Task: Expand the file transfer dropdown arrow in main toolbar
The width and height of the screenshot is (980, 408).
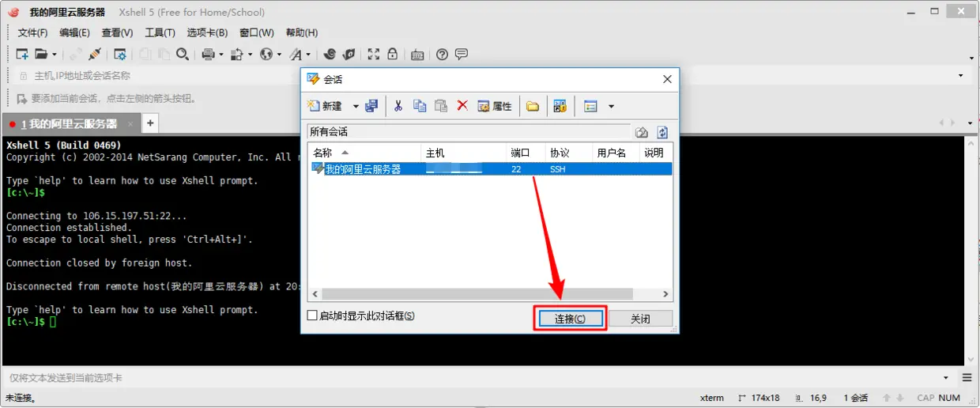Action: click(250, 55)
